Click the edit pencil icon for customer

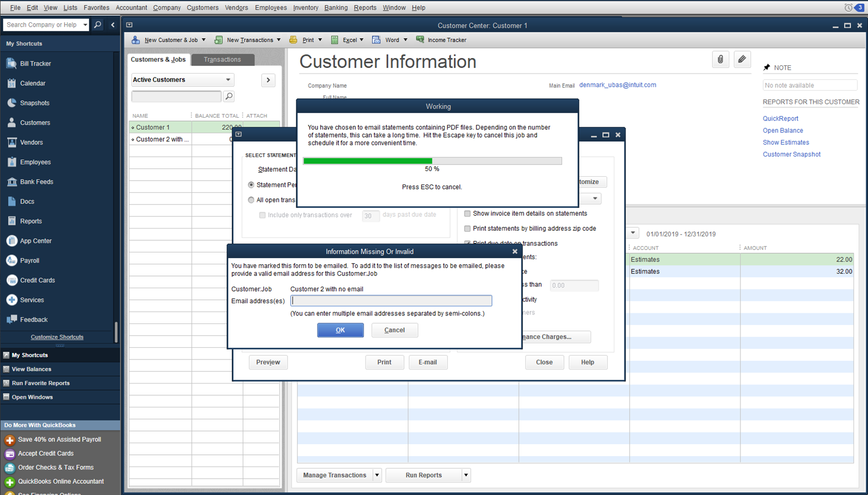pos(742,59)
